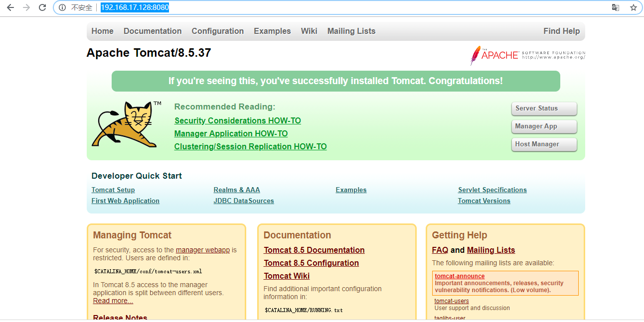Open Tomcat 8.5 Documentation link
This screenshot has height=322, width=644.
[x=314, y=250]
